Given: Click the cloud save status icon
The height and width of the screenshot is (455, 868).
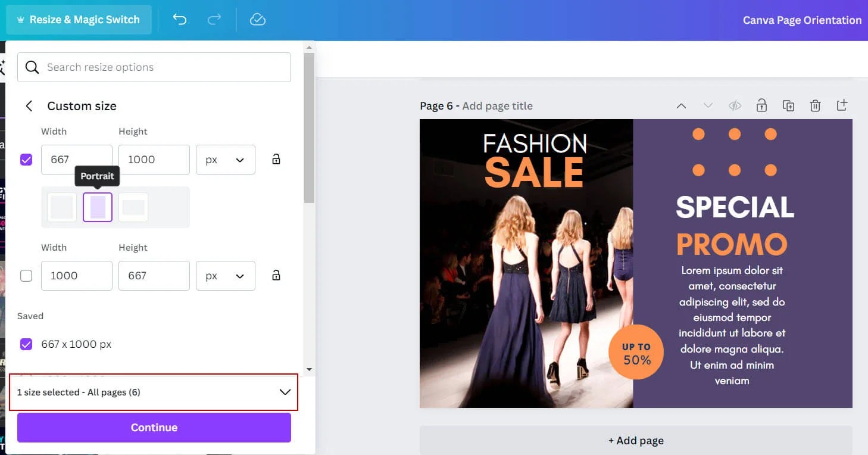Looking at the screenshot, I should [x=257, y=20].
